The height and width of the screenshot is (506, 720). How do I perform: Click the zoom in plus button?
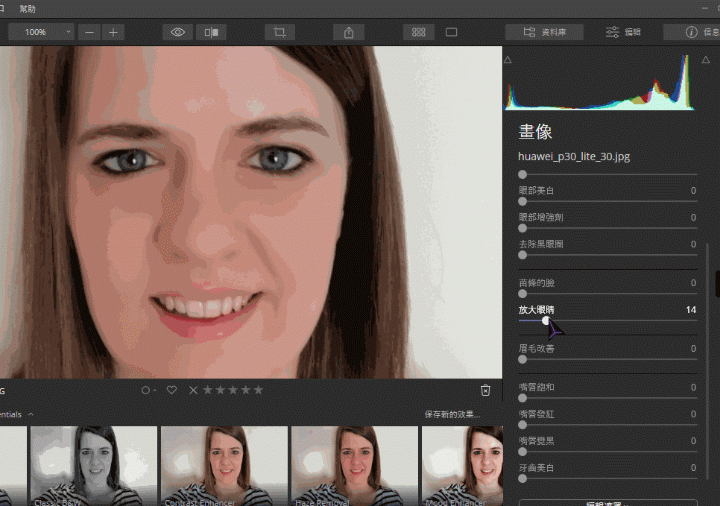tap(113, 32)
